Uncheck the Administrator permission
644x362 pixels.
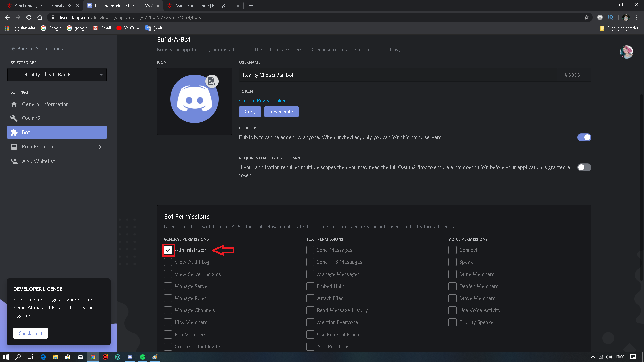coord(168,250)
